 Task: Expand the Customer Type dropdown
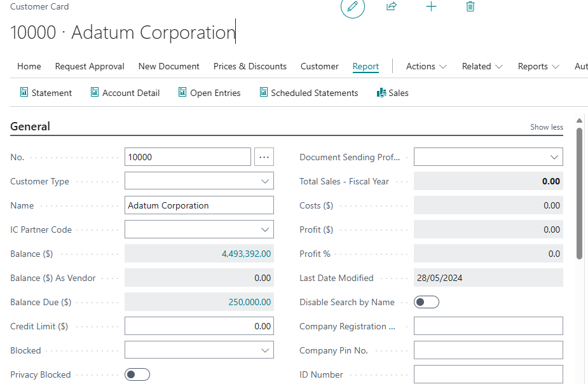tap(199, 181)
